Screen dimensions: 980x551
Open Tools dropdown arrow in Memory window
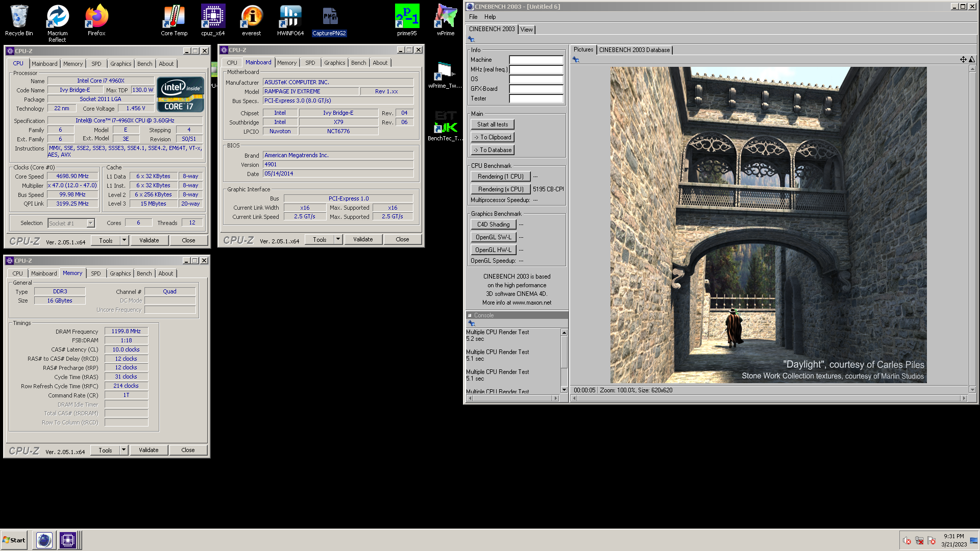coord(124,450)
